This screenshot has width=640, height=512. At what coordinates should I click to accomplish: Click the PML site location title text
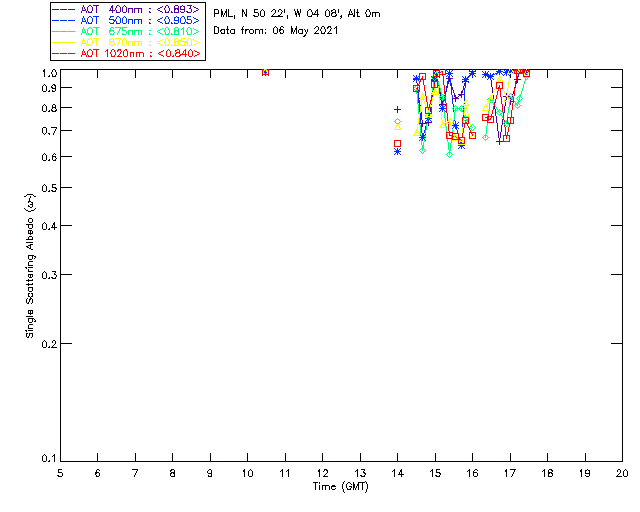(297, 14)
